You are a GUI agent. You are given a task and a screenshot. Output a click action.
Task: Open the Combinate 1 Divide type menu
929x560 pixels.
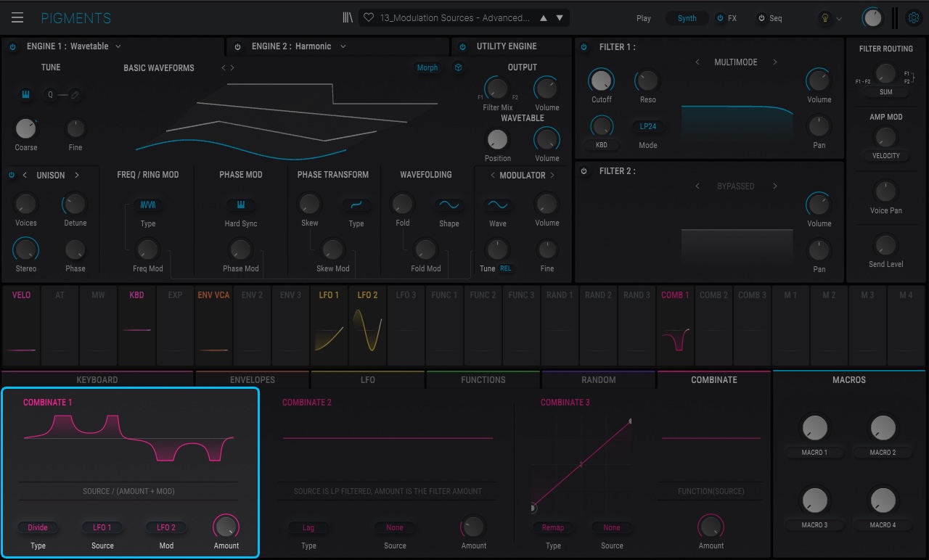pos(38,527)
